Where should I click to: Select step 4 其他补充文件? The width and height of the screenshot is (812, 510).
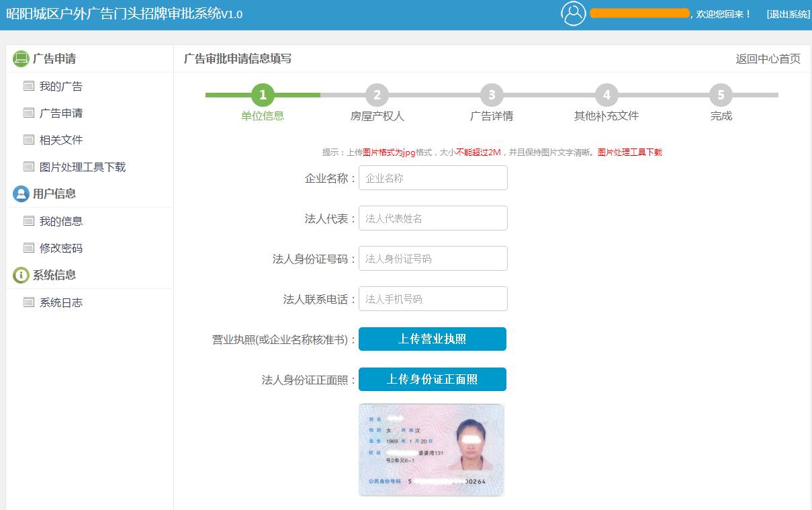point(606,96)
